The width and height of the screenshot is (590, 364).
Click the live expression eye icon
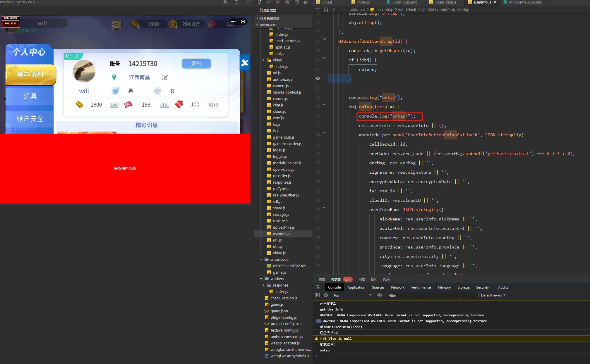380,295
